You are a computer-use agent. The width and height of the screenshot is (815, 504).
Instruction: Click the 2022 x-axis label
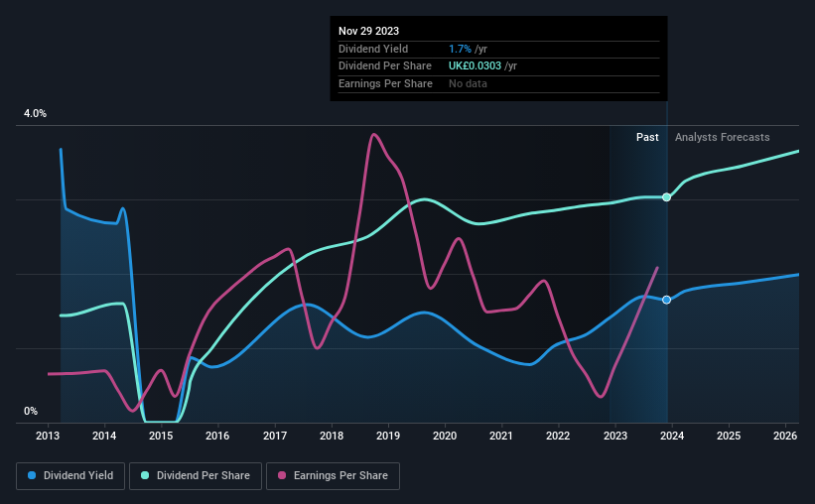pos(558,436)
